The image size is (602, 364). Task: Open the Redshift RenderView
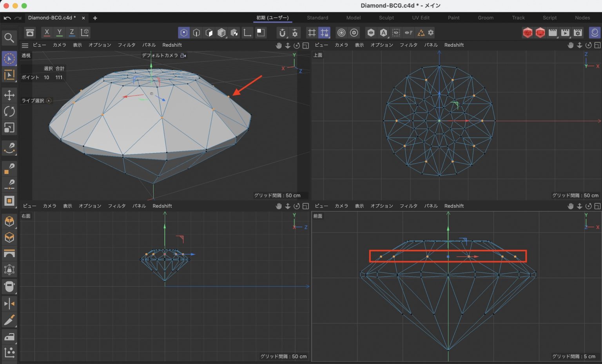point(528,33)
